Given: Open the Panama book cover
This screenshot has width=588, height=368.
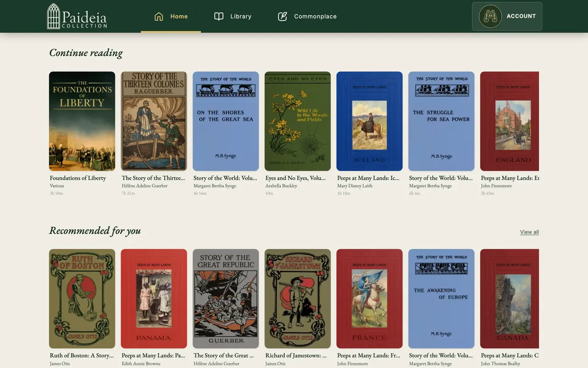Looking at the screenshot, I should click(x=154, y=299).
